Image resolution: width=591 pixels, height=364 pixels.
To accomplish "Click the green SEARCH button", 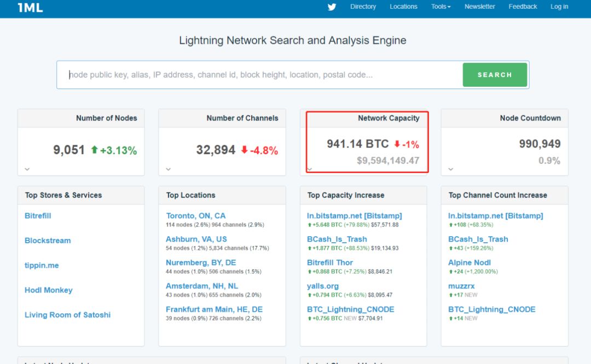I will [495, 75].
